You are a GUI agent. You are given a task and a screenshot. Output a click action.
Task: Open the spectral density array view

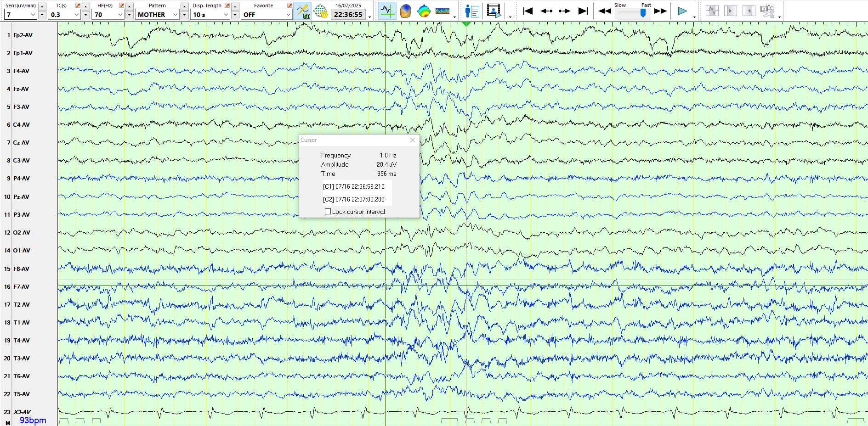pos(442,11)
